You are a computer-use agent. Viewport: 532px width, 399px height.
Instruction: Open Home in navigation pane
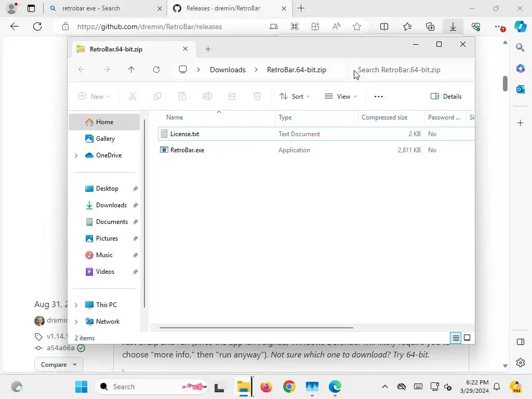click(x=104, y=122)
